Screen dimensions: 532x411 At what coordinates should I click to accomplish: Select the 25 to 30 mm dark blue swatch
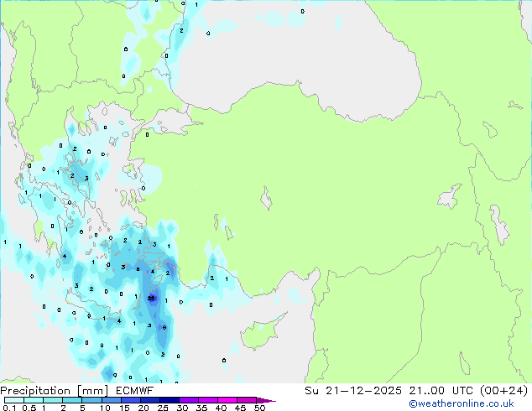tap(170, 400)
